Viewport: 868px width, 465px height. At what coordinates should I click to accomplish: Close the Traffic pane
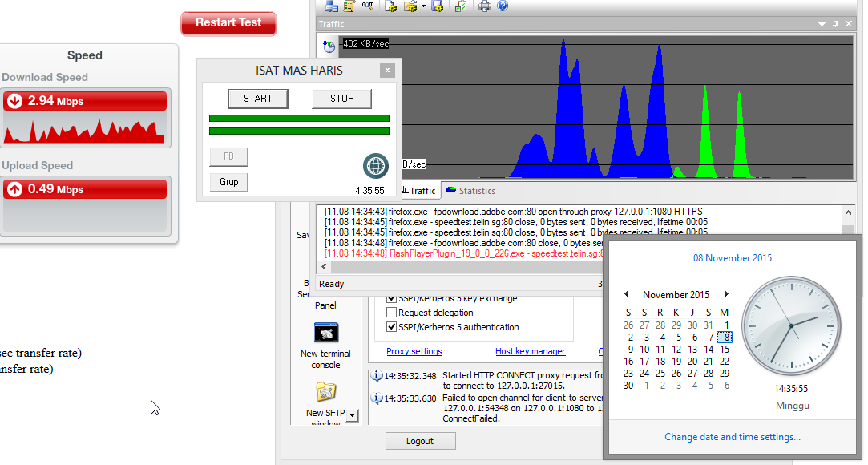(850, 24)
